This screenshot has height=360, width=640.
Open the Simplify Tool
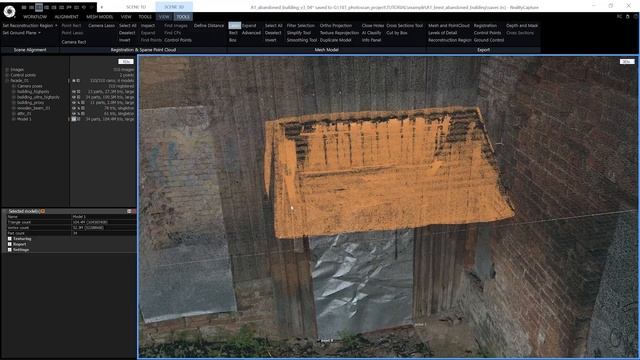[299, 33]
